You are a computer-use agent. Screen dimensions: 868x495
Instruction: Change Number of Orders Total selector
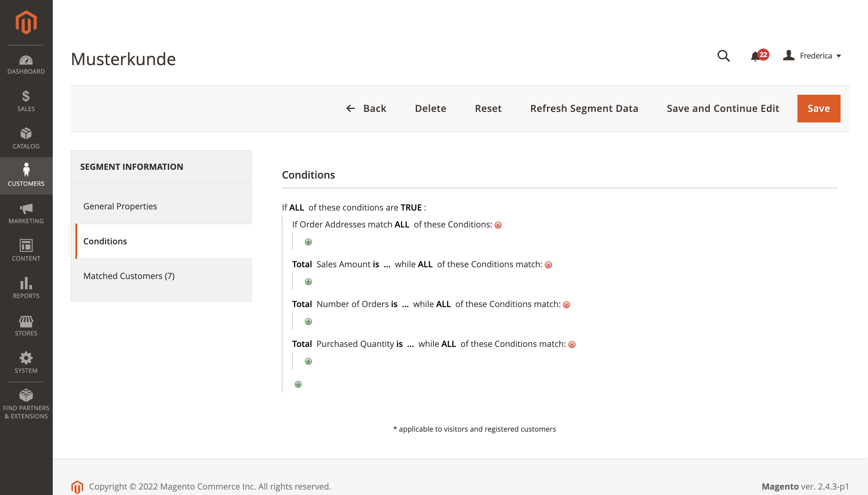(x=302, y=304)
